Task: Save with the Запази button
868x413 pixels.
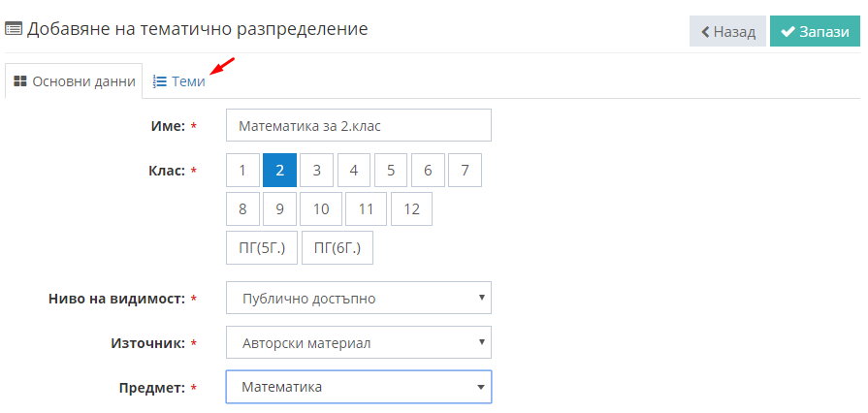Action: 815,31
